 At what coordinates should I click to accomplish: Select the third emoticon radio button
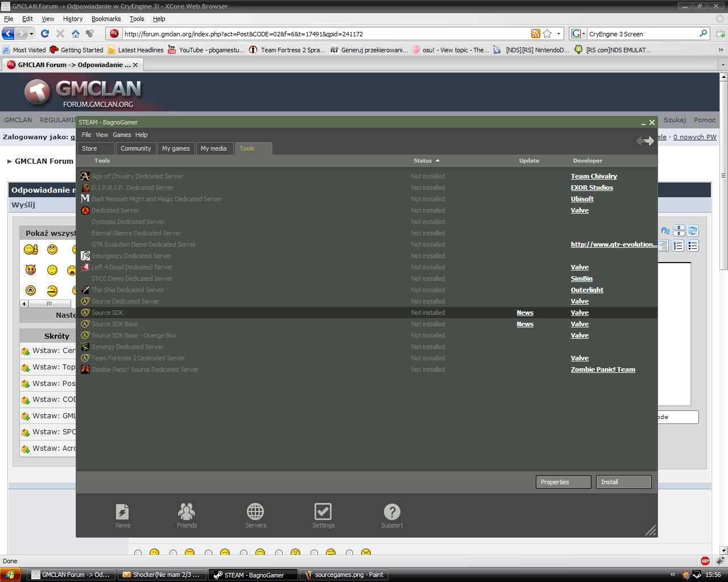point(208,553)
